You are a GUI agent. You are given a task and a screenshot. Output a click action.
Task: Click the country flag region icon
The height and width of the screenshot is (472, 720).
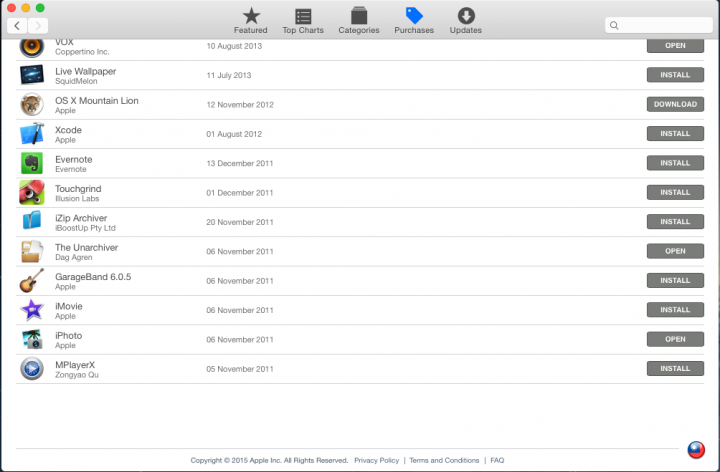696,450
